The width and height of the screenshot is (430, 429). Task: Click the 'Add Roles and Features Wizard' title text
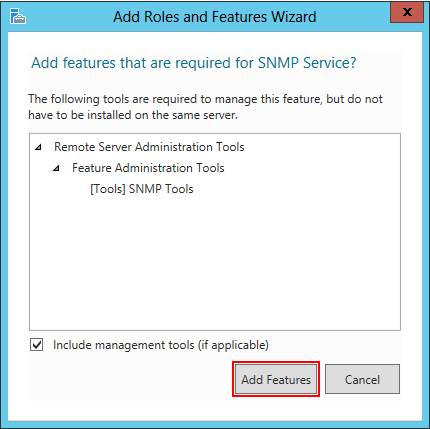click(x=215, y=17)
